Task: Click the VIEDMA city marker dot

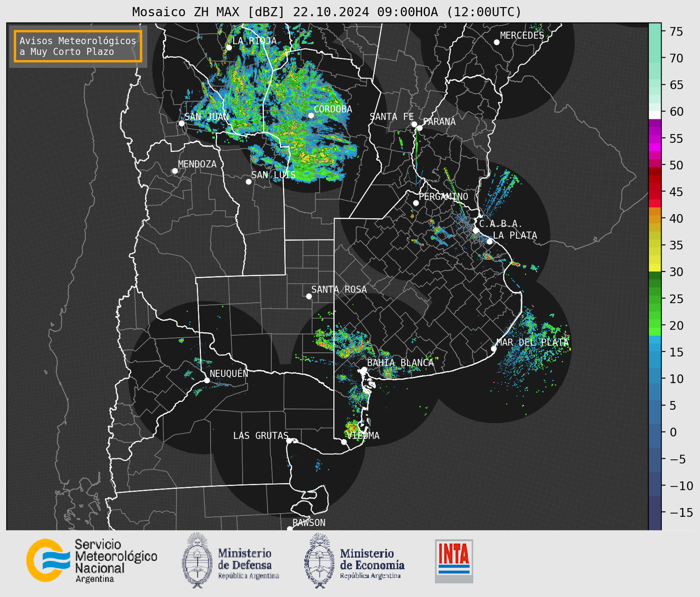Action: [344, 442]
